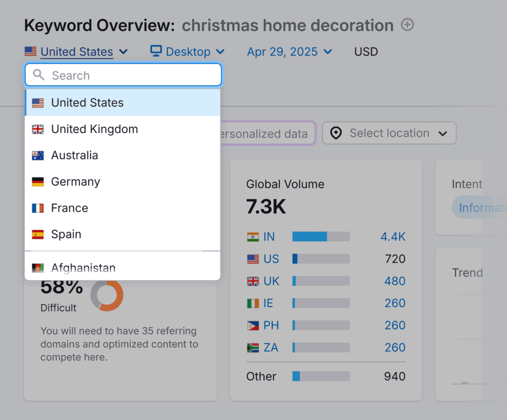Choose Spain from the country list
The height and width of the screenshot is (420, 507).
pos(66,234)
